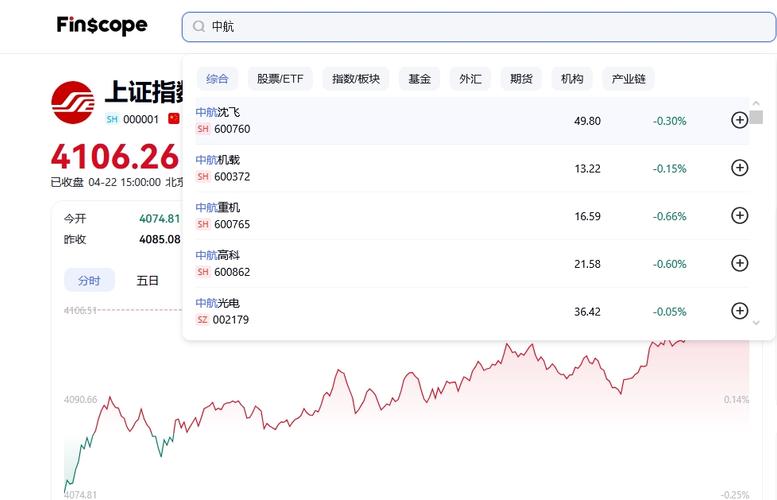Click the SH badge in 中航沈飞 row
Viewport: 777px width, 500px height.
pyautogui.click(x=203, y=129)
